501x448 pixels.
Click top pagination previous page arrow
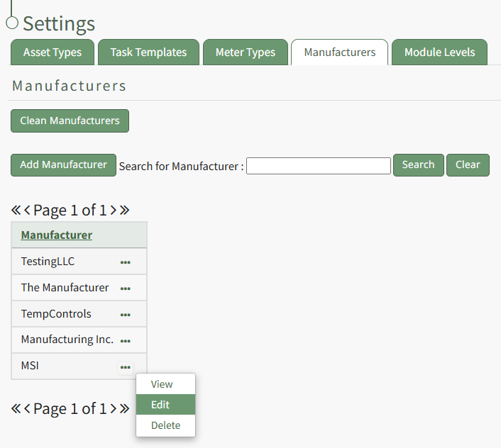28,211
